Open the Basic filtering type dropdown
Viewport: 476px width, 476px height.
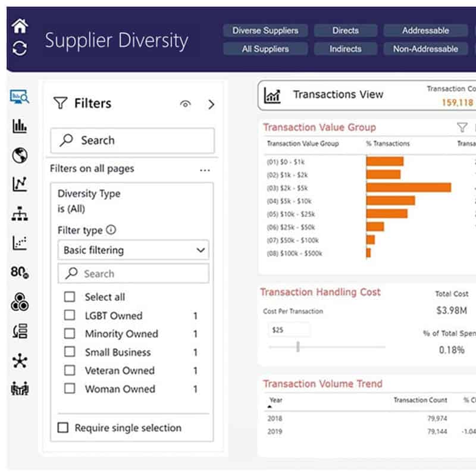pos(134,250)
